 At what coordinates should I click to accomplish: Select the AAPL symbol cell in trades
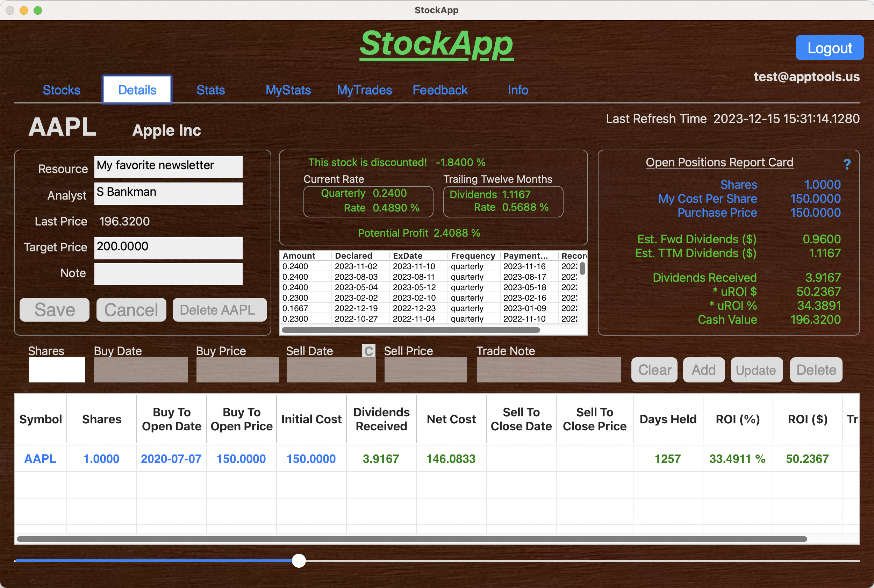point(40,459)
